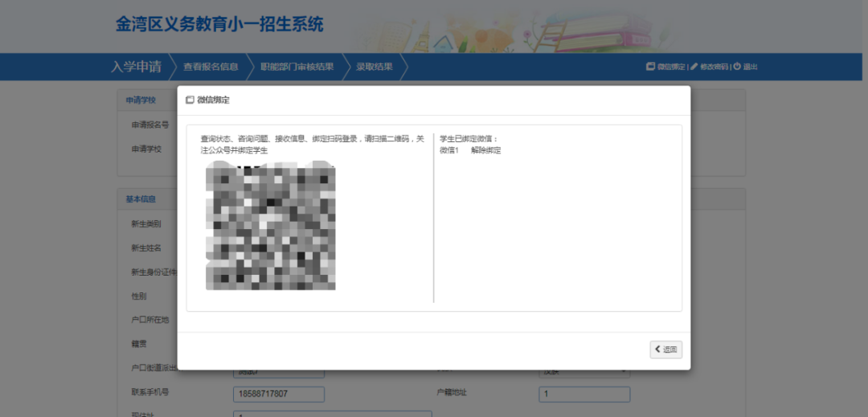Open the 入学申请 tab
Viewport: 868px width, 417px height.
click(136, 67)
